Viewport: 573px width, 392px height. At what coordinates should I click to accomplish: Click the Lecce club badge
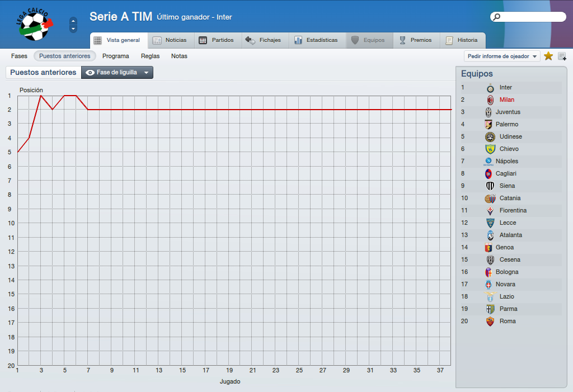coord(490,223)
